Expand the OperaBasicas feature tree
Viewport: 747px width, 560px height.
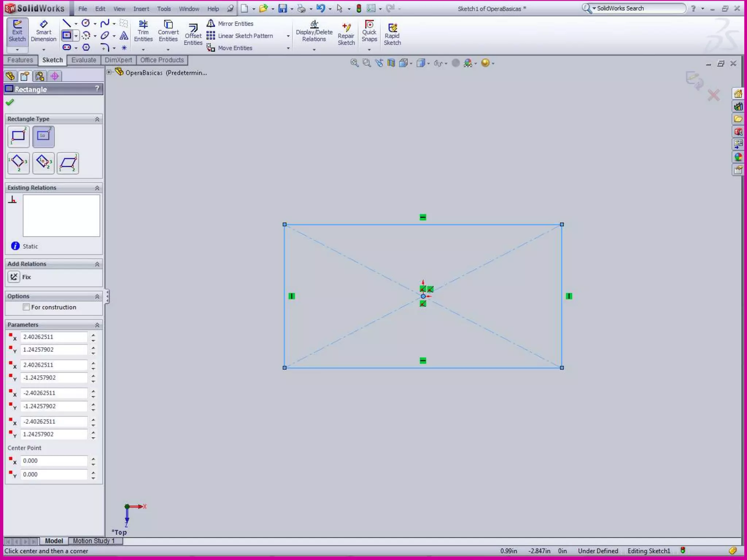pos(109,72)
